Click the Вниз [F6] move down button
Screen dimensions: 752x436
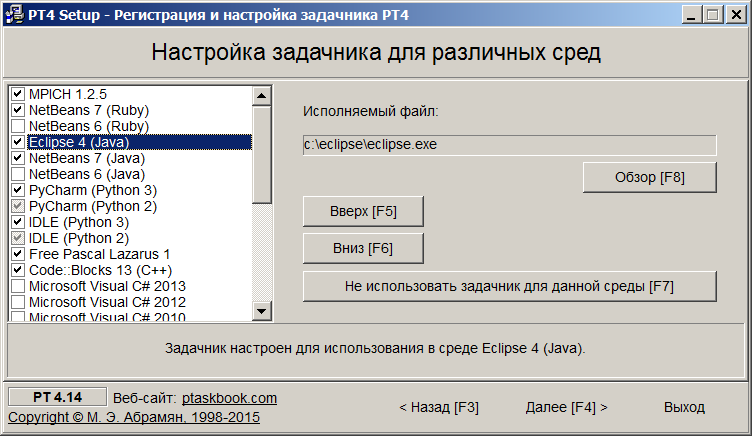pyautogui.click(x=363, y=248)
